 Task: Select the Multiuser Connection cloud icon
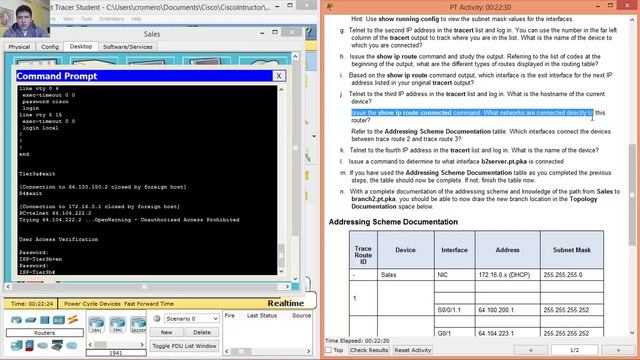72,346
